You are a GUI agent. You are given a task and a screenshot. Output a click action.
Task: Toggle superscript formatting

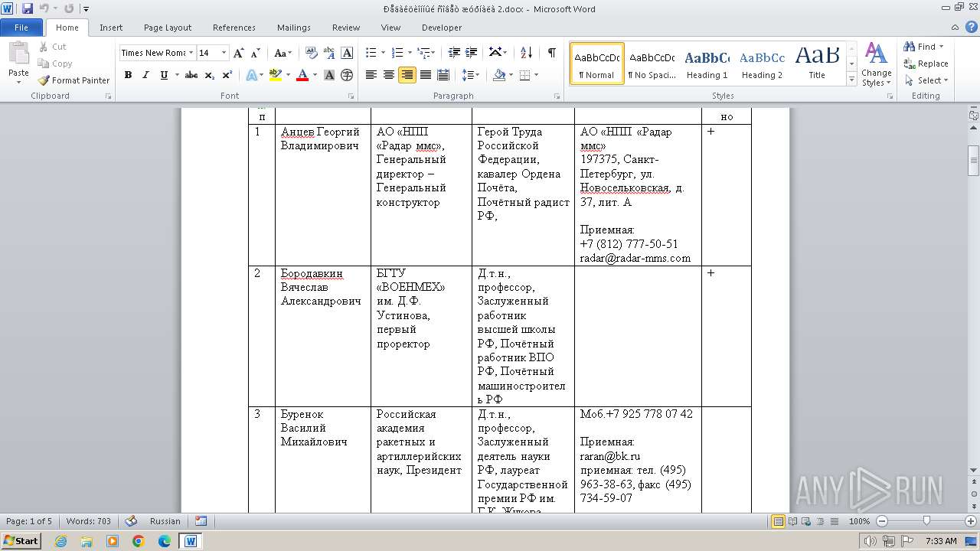227,75
